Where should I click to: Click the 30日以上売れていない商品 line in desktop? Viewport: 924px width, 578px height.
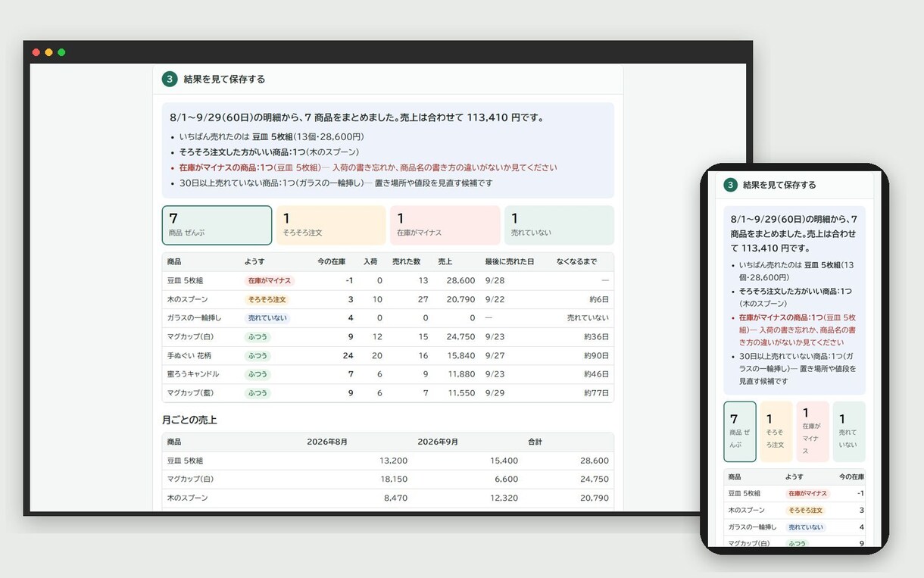[x=336, y=183]
